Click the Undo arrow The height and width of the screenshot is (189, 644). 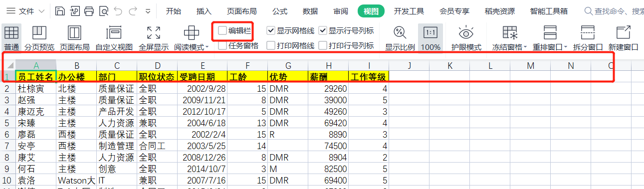click(x=118, y=10)
